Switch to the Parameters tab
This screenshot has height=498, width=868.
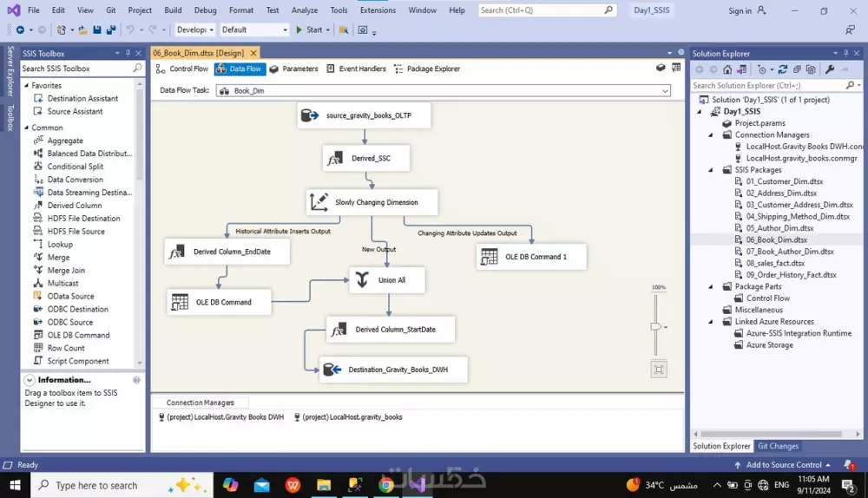click(293, 69)
